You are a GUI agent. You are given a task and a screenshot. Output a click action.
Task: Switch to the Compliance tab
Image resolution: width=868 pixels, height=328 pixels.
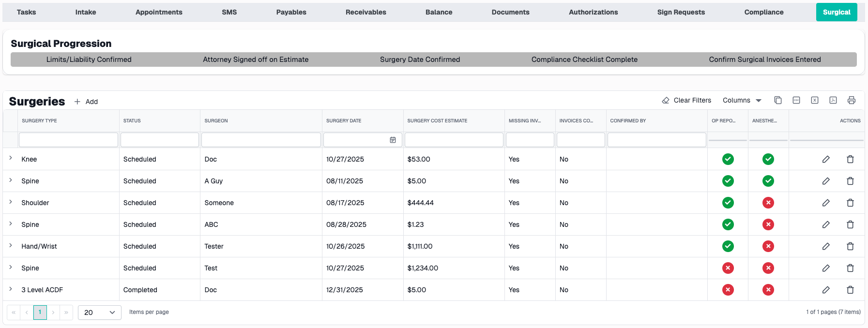[763, 12]
